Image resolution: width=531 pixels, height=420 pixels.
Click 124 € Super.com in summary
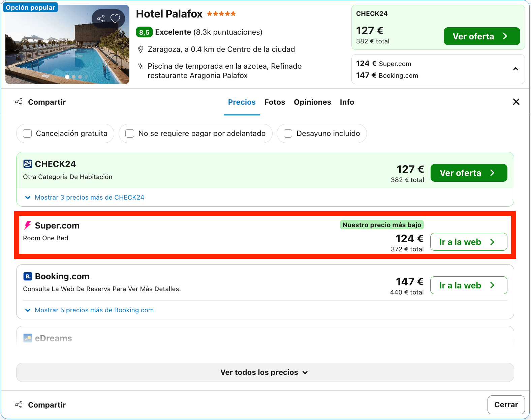[383, 64]
